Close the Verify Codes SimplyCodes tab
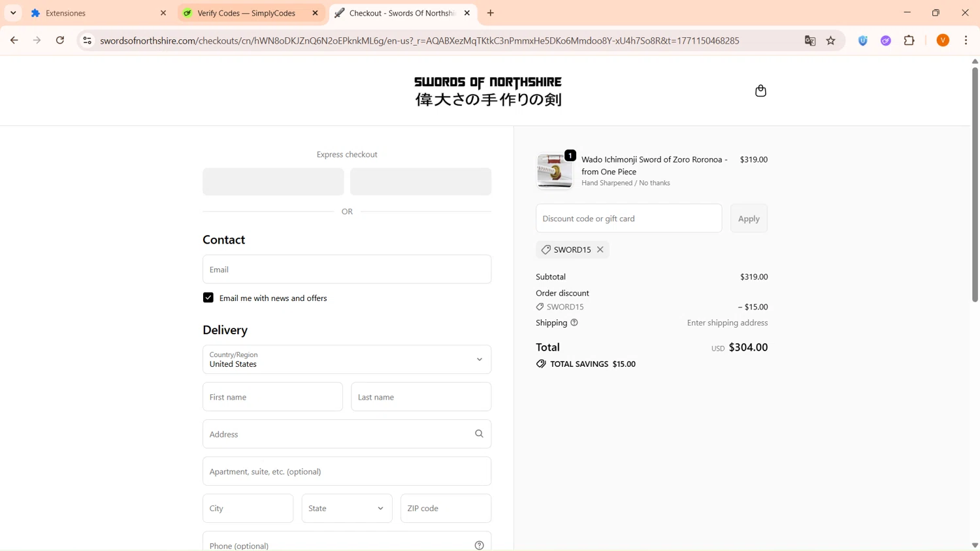 [315, 13]
